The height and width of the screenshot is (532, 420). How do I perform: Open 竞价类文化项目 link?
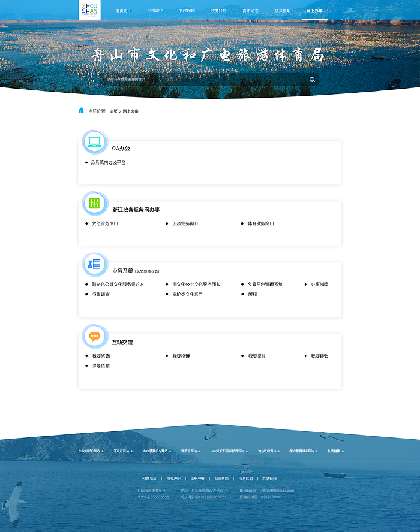click(x=187, y=294)
